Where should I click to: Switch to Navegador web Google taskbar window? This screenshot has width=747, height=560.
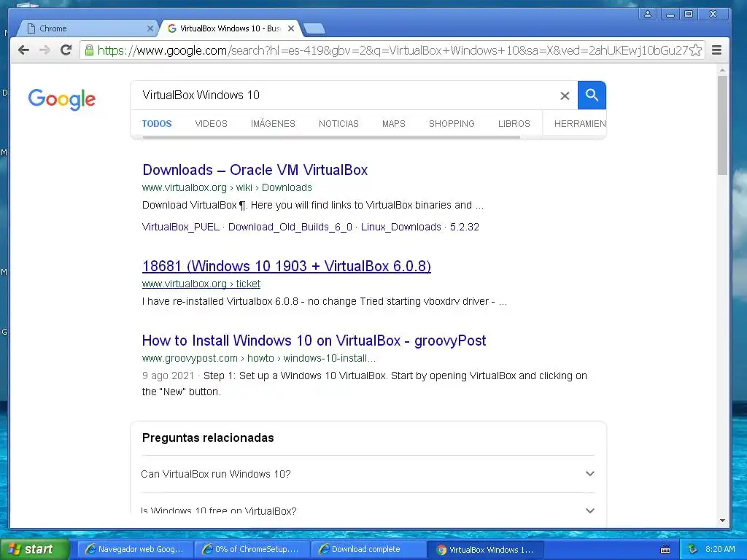click(x=135, y=549)
